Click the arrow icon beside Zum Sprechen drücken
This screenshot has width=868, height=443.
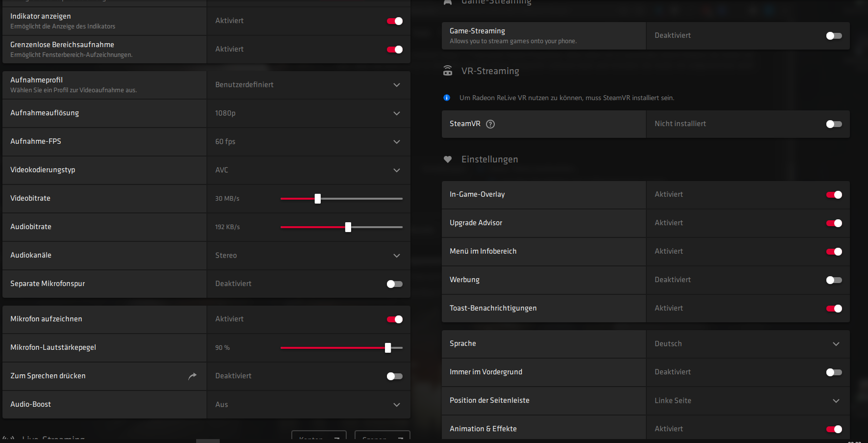tap(192, 376)
